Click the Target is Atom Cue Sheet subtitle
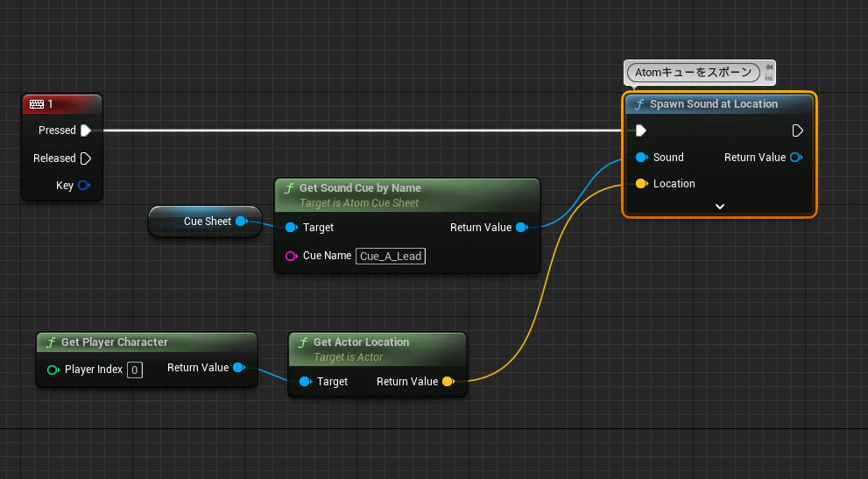Image resolution: width=868 pixels, height=479 pixels. click(x=359, y=203)
